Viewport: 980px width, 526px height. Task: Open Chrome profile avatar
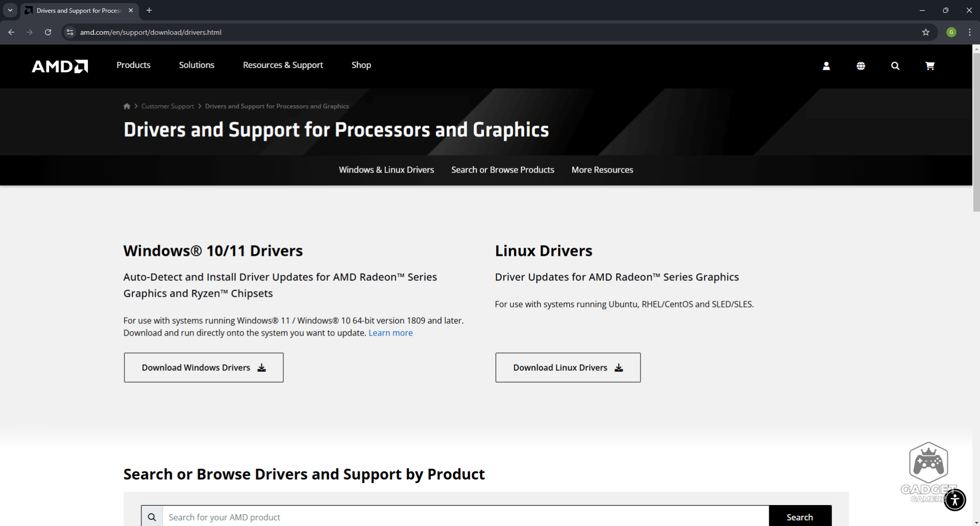click(951, 32)
